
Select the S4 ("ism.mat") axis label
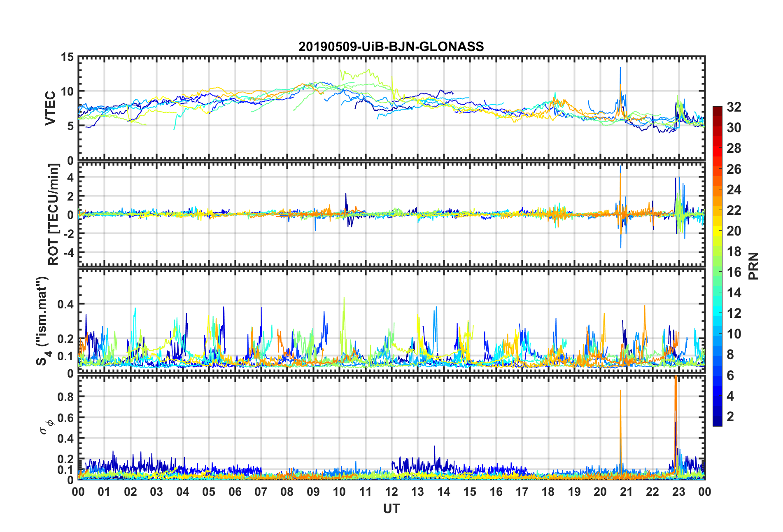pos(43,321)
